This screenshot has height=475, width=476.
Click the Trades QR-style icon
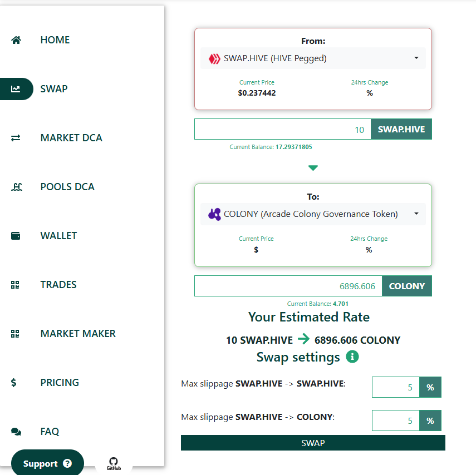[x=15, y=285]
